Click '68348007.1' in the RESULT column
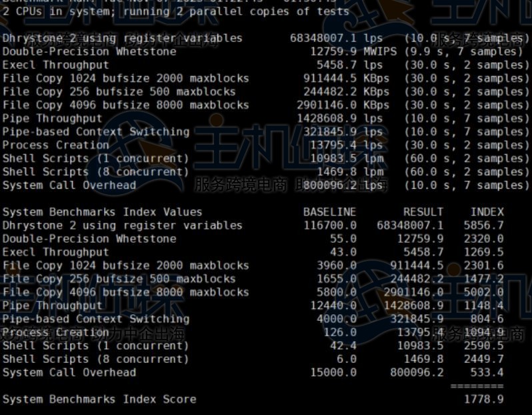Viewport: 532px width, 415px height. pos(410,226)
